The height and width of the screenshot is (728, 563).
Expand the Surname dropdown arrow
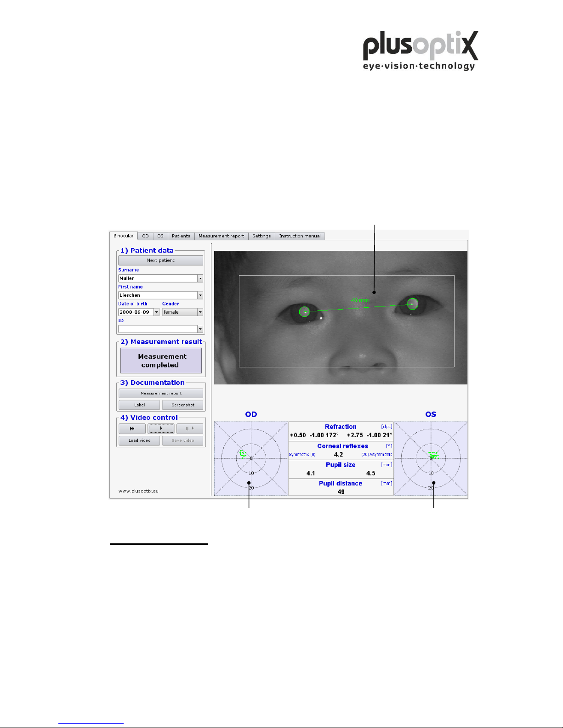200,278
